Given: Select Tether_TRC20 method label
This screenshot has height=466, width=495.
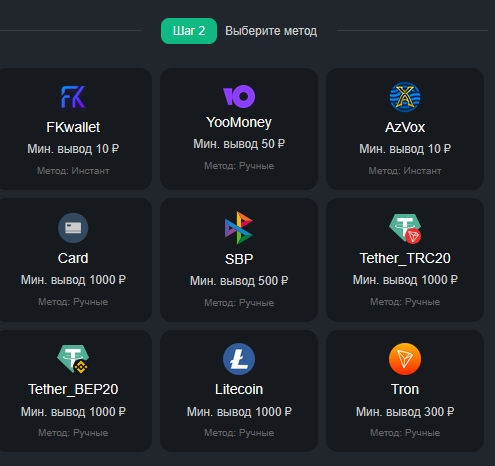Looking at the screenshot, I should [405, 258].
